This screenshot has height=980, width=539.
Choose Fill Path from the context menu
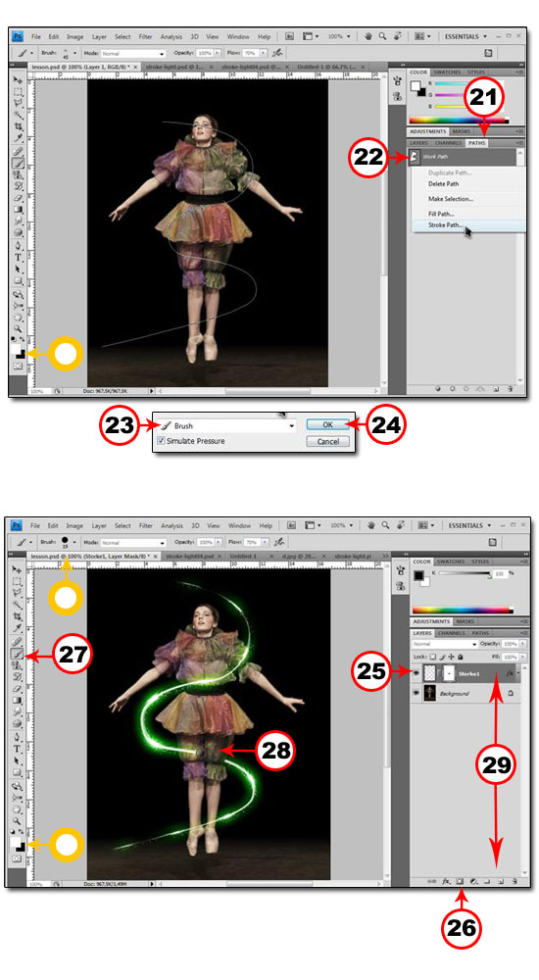pos(441,214)
